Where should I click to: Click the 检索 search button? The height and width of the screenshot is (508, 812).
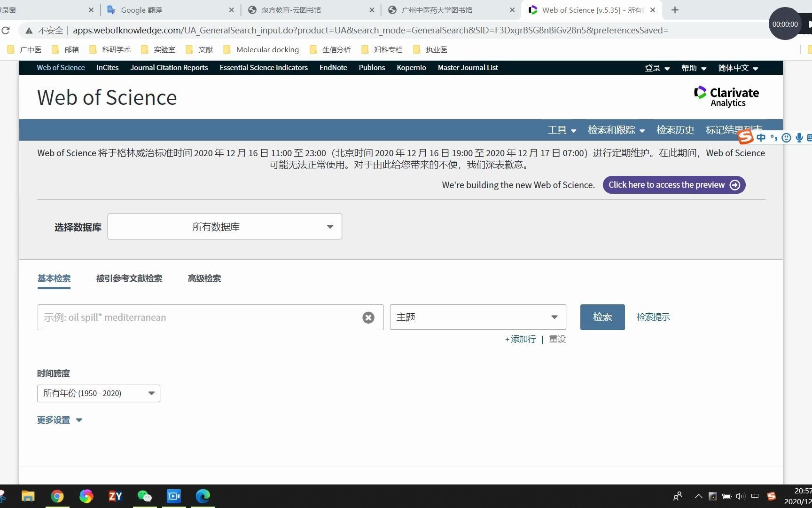pos(602,317)
